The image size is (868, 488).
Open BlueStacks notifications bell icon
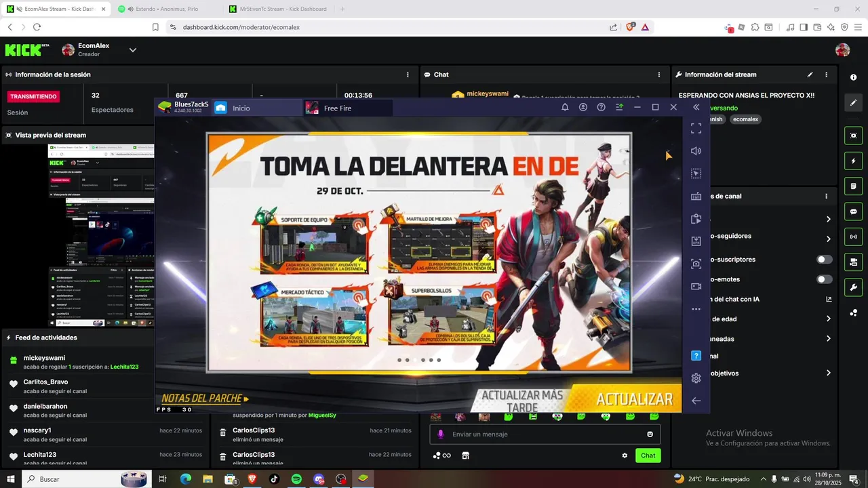(x=565, y=107)
